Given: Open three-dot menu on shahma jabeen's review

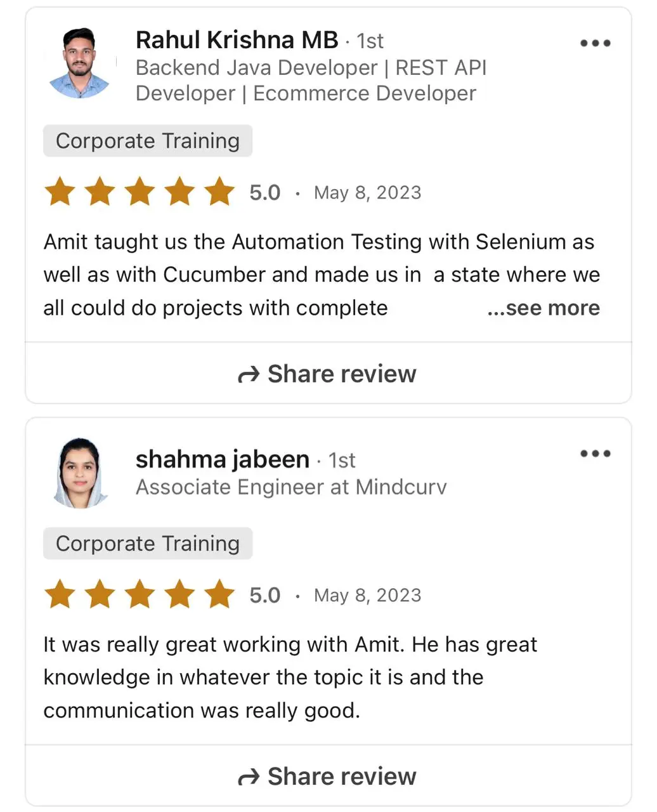Looking at the screenshot, I should click(x=595, y=454).
